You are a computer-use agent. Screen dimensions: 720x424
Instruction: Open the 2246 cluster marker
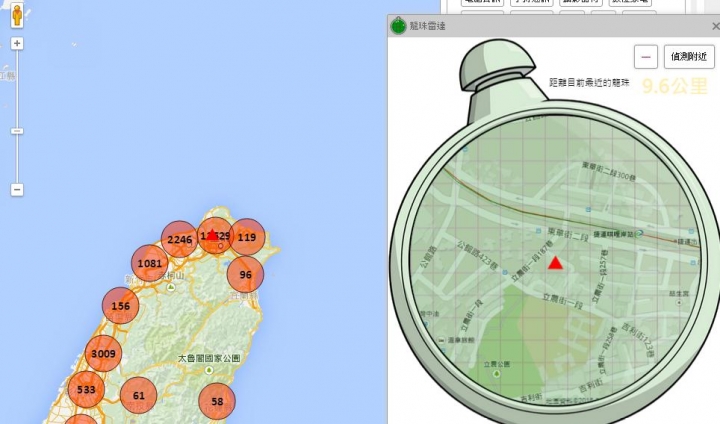[x=180, y=239]
